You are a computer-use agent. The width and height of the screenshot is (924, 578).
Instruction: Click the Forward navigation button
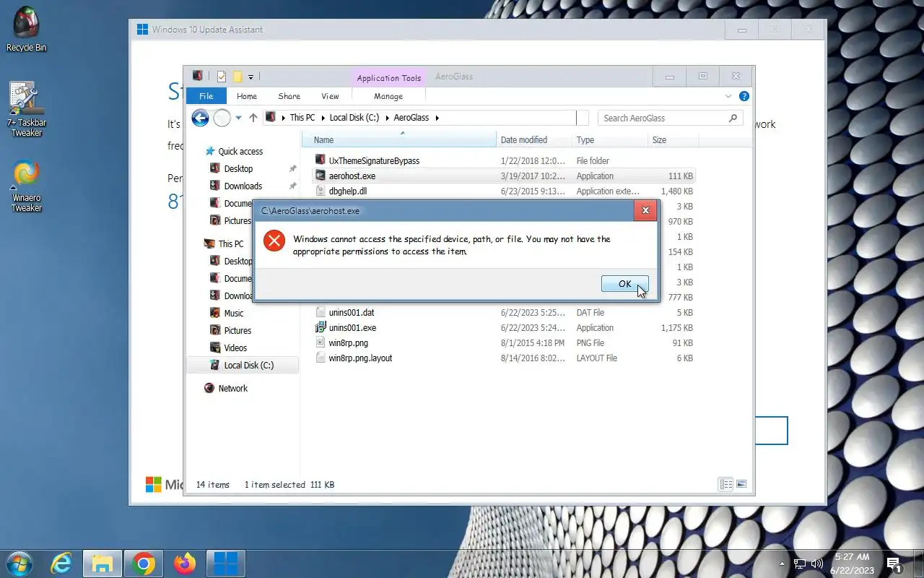pos(222,118)
